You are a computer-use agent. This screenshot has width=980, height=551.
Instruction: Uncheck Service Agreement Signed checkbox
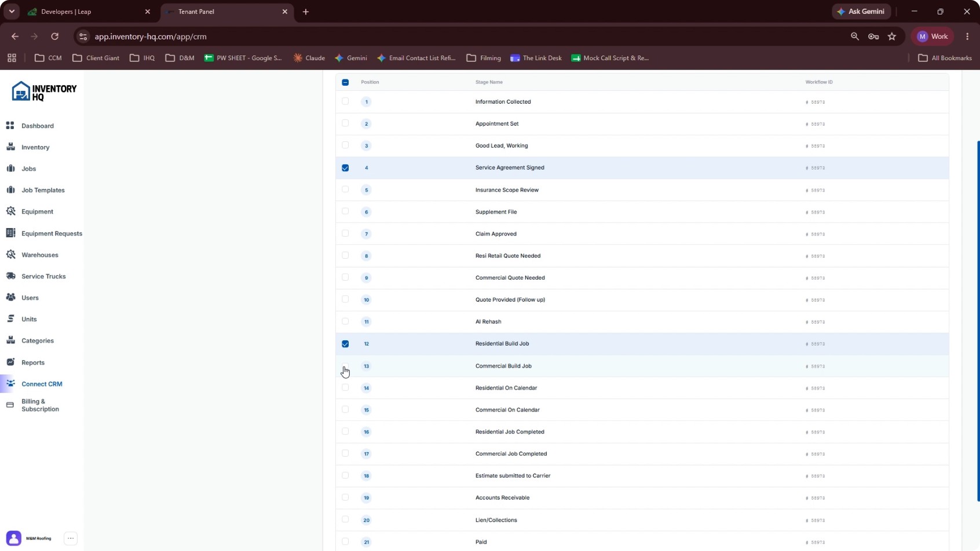(345, 168)
